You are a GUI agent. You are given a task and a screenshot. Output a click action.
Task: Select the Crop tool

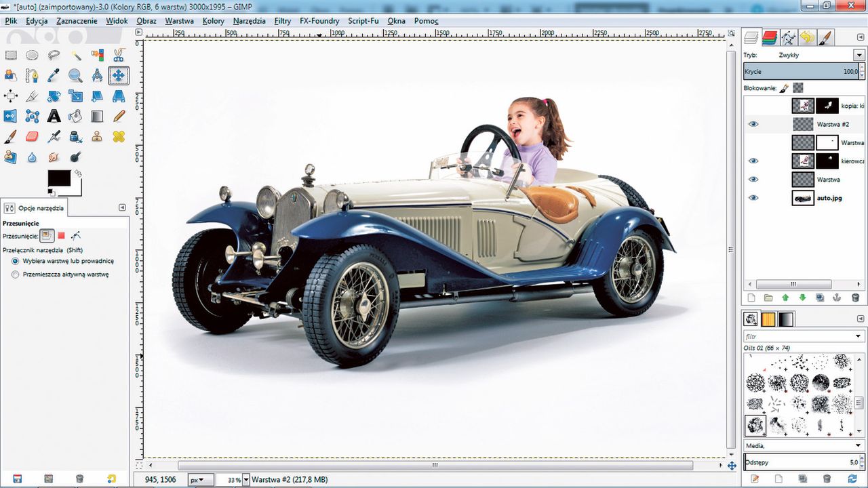[x=32, y=96]
